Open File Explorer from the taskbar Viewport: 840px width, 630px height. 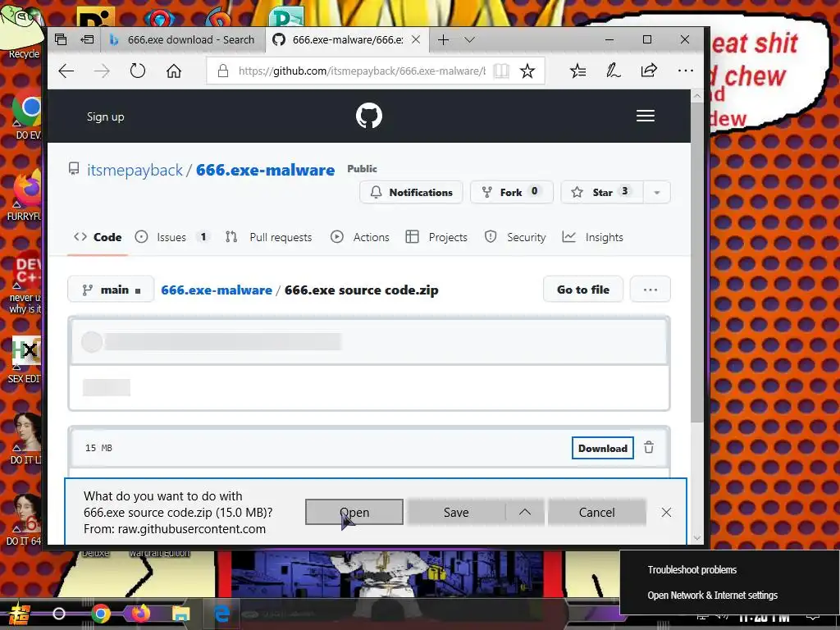click(180, 614)
